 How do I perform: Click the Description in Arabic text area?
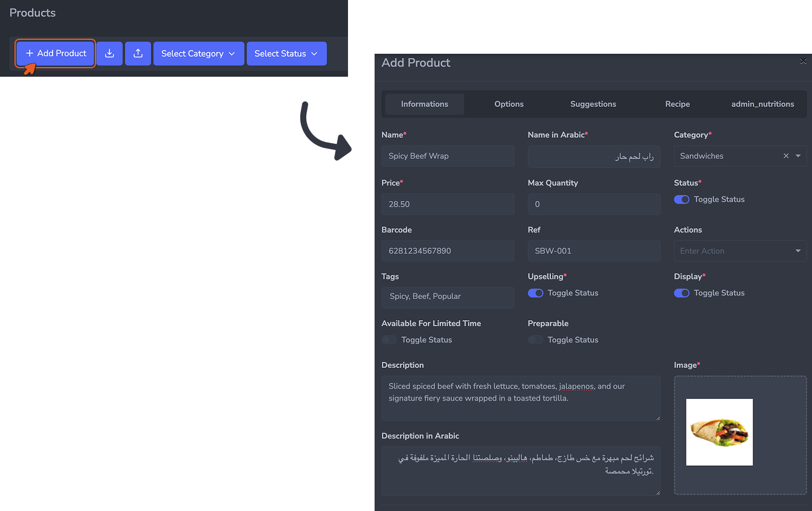pyautogui.click(x=521, y=471)
